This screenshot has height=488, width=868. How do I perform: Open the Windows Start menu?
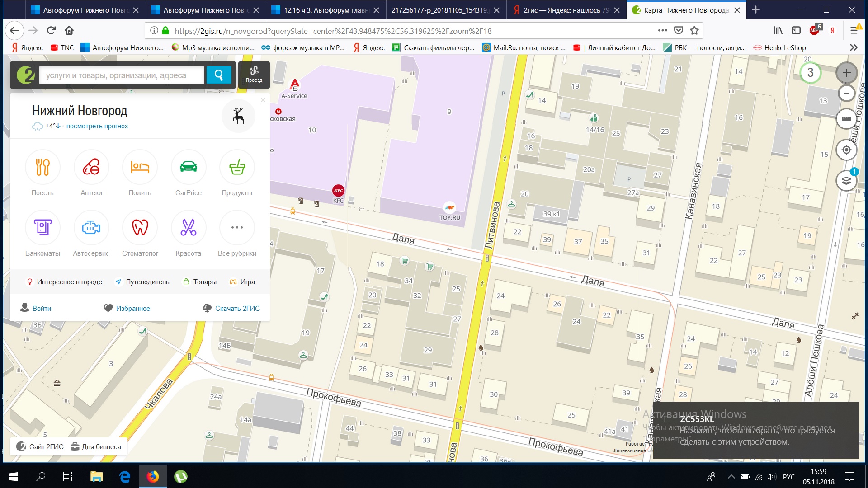pyautogui.click(x=14, y=476)
